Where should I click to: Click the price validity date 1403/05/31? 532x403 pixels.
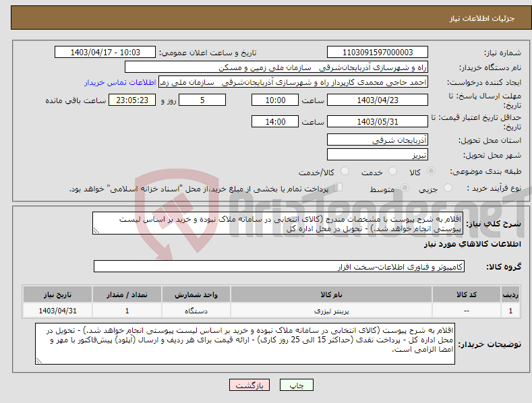[378, 121]
